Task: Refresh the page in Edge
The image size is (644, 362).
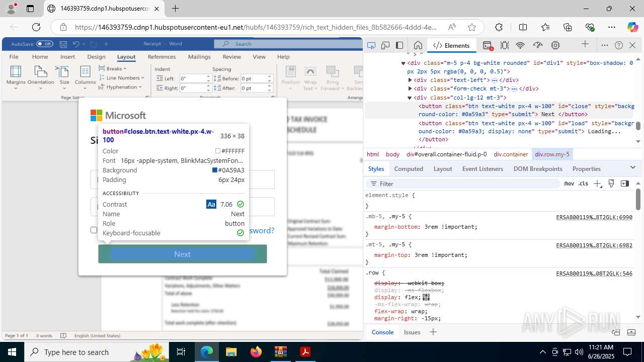Action: pyautogui.click(x=36, y=27)
